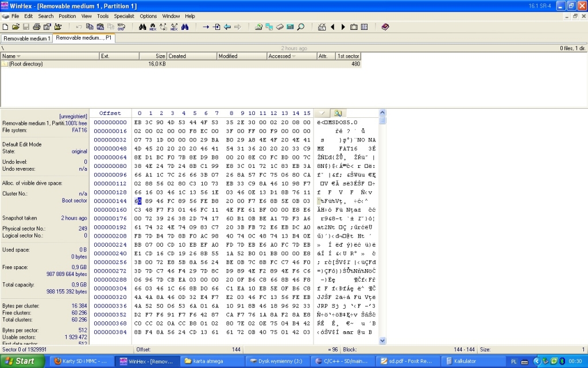Image resolution: width=588 pixels, height=368 pixels.
Task: Open the Specialist menu
Action: click(124, 16)
